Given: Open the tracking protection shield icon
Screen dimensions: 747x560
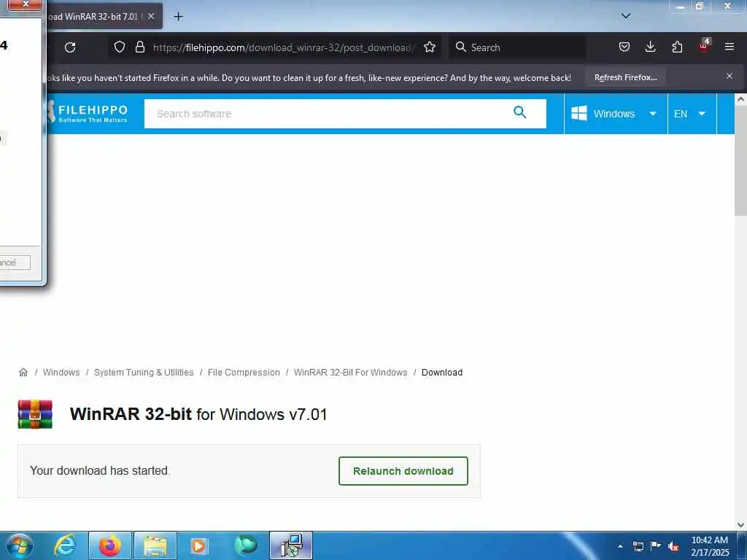Looking at the screenshot, I should click(x=120, y=47).
